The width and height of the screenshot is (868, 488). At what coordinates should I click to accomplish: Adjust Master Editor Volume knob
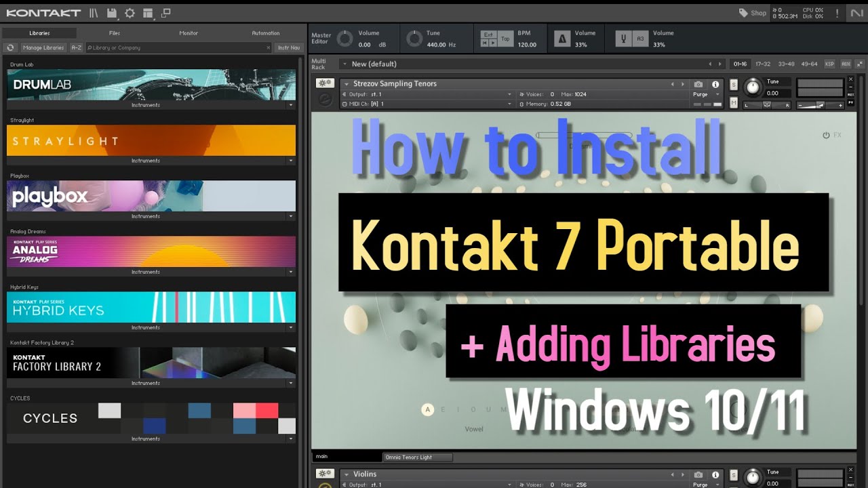tap(345, 39)
